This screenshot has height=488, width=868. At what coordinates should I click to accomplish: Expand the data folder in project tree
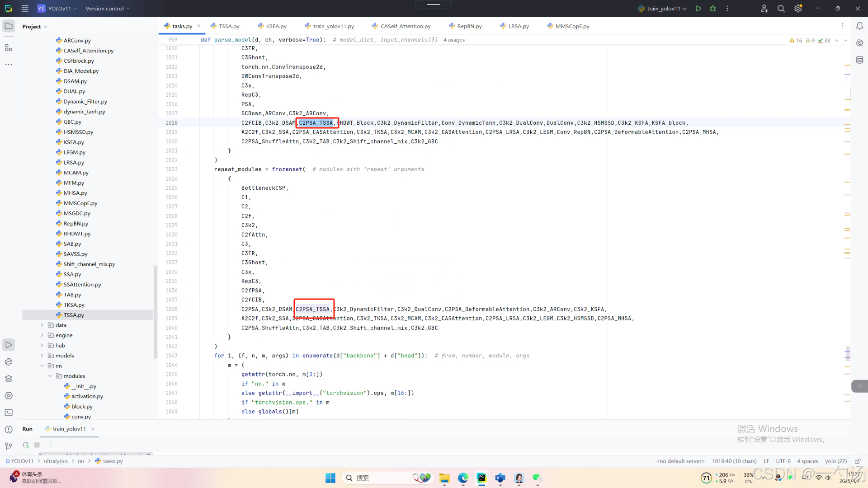click(42, 325)
